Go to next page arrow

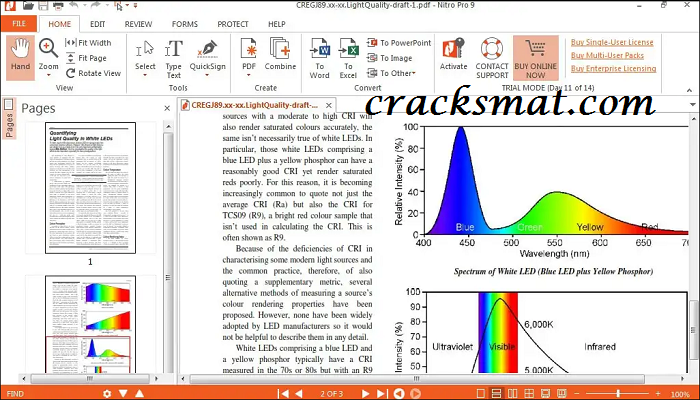[x=365, y=393]
